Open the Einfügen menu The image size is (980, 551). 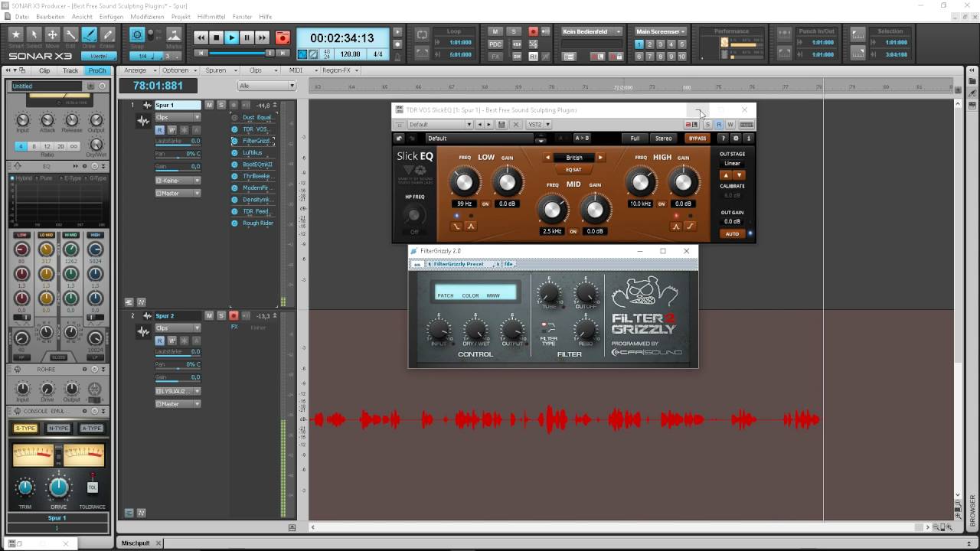pos(111,16)
